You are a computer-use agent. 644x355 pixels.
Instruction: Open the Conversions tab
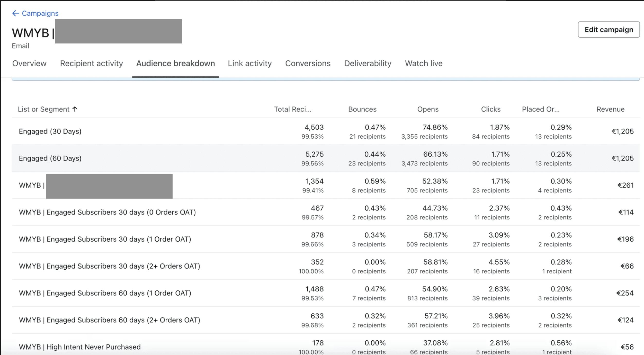tap(308, 63)
